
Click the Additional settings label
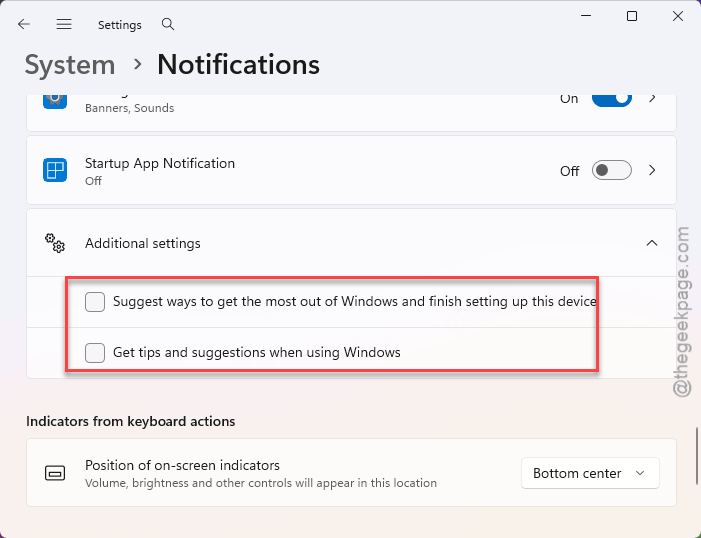pos(143,243)
